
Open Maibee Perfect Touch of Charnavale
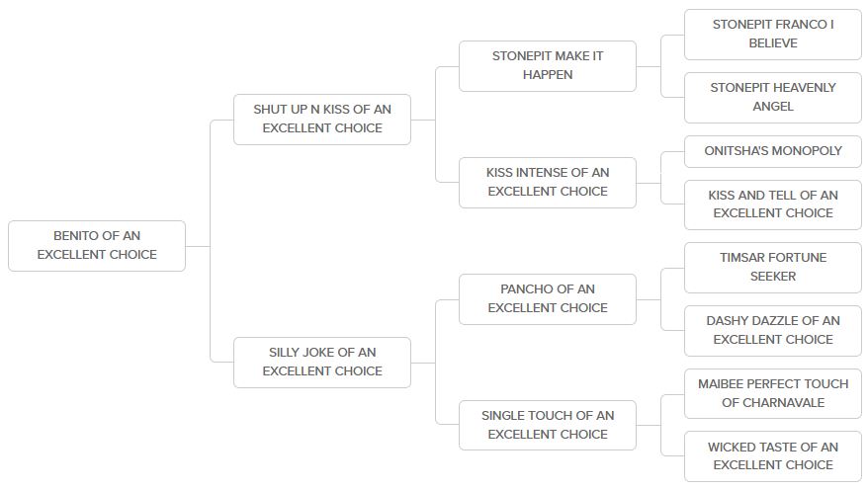coord(773,393)
